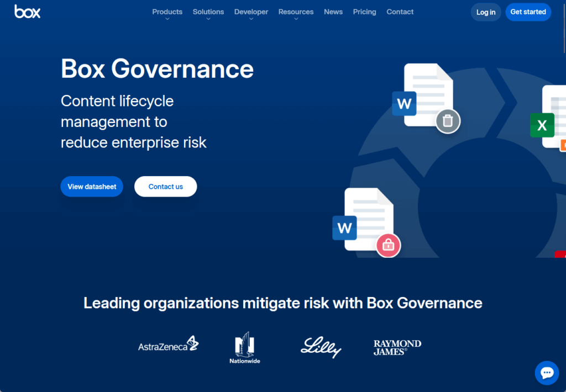This screenshot has width=566, height=392.
Task: Open the Contact nav link
Action: point(400,12)
